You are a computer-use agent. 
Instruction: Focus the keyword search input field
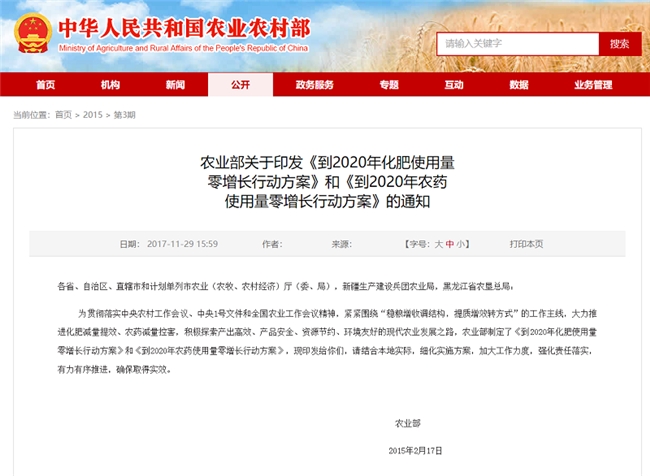[517, 44]
